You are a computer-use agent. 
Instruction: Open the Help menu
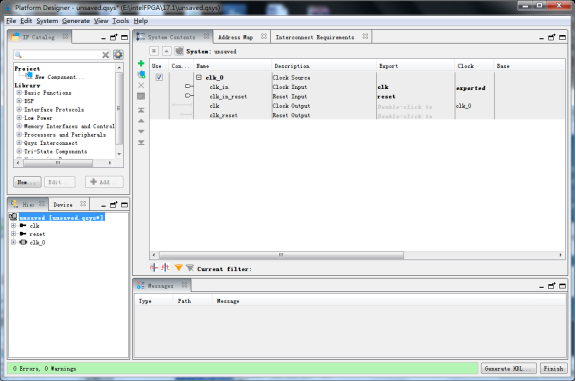(141, 21)
